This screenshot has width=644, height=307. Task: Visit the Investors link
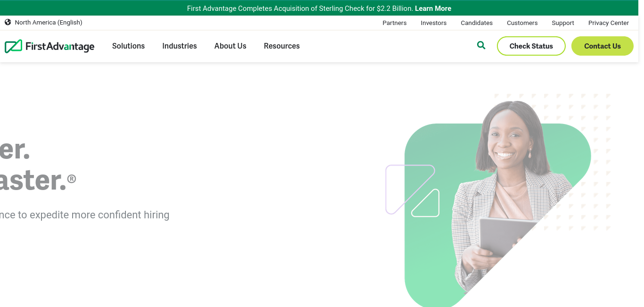click(434, 23)
